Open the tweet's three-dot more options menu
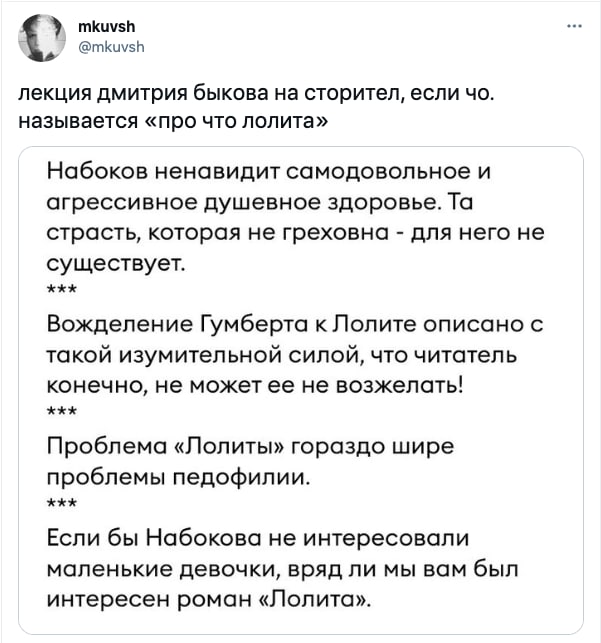Viewport: 601px width, 643px height. (x=574, y=27)
